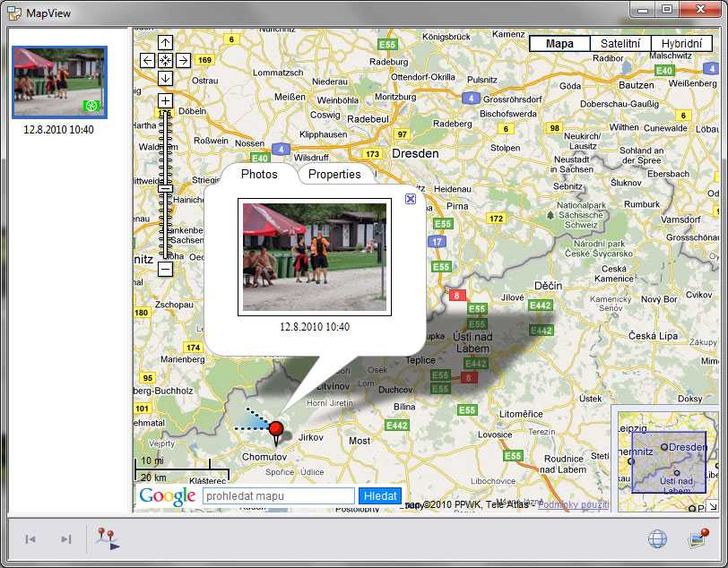Click the photo inside the popup
This screenshot has width=728, height=568.
pos(315,257)
